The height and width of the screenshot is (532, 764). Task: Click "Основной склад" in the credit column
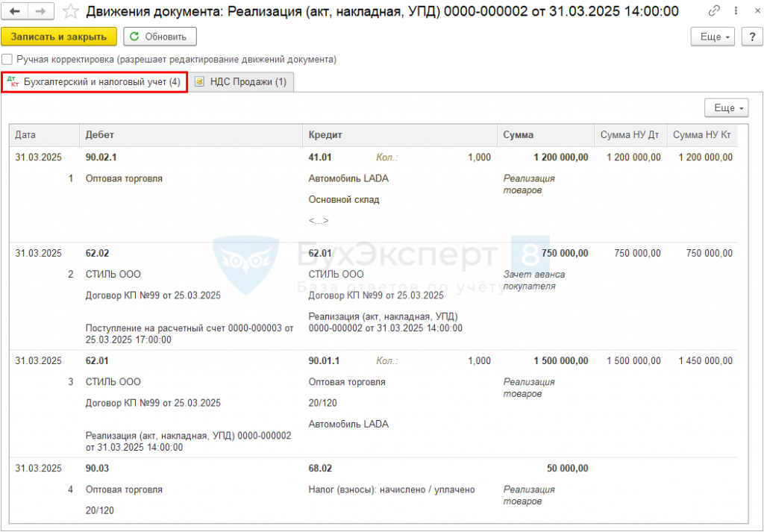point(344,200)
